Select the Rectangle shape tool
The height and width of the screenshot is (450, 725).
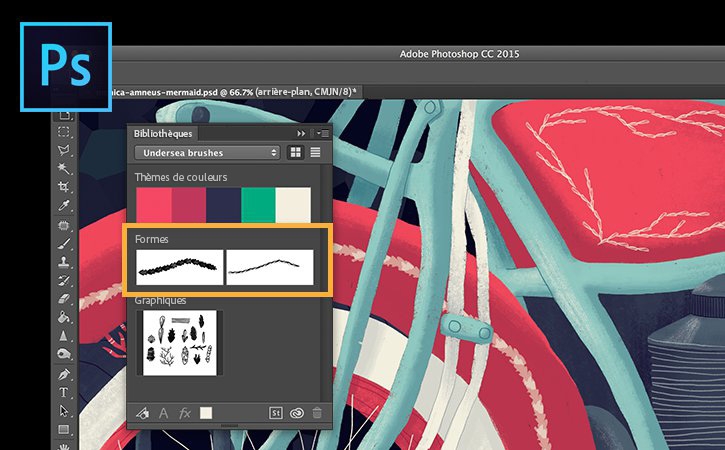pyautogui.click(x=64, y=430)
